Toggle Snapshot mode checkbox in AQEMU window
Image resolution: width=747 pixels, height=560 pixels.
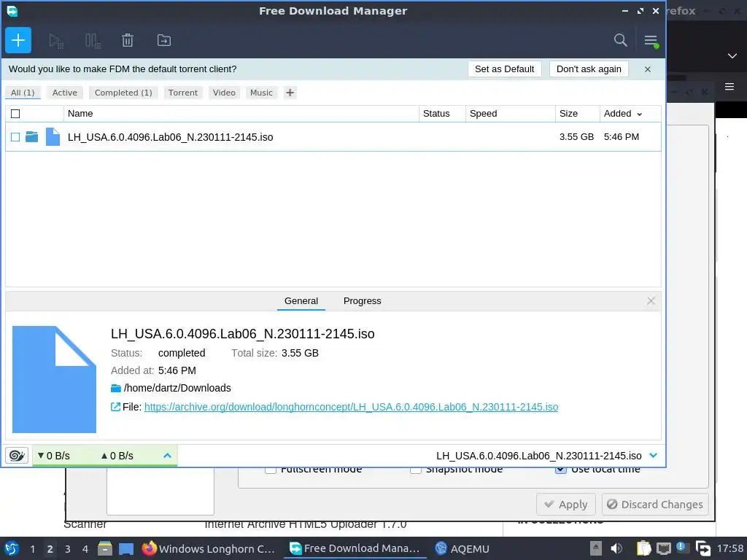(x=416, y=469)
